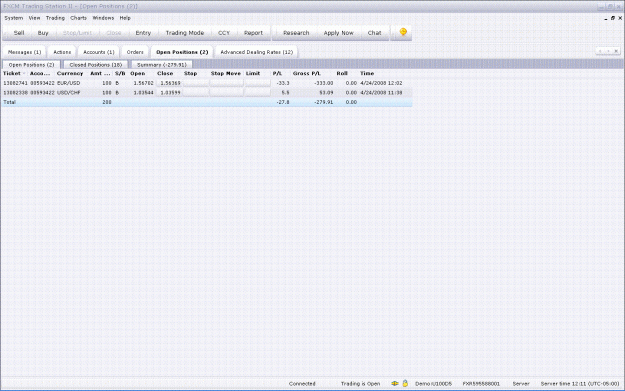The image size is (625, 391).
Task: Click the Open column header
Action: point(138,74)
